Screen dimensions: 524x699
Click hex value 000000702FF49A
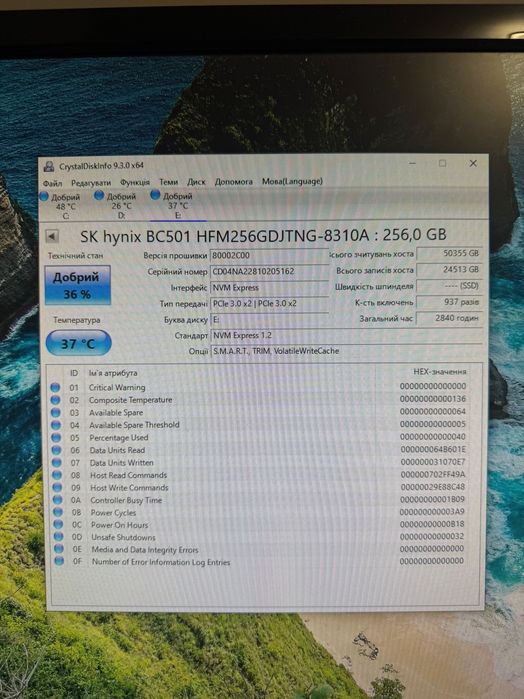tap(433, 474)
